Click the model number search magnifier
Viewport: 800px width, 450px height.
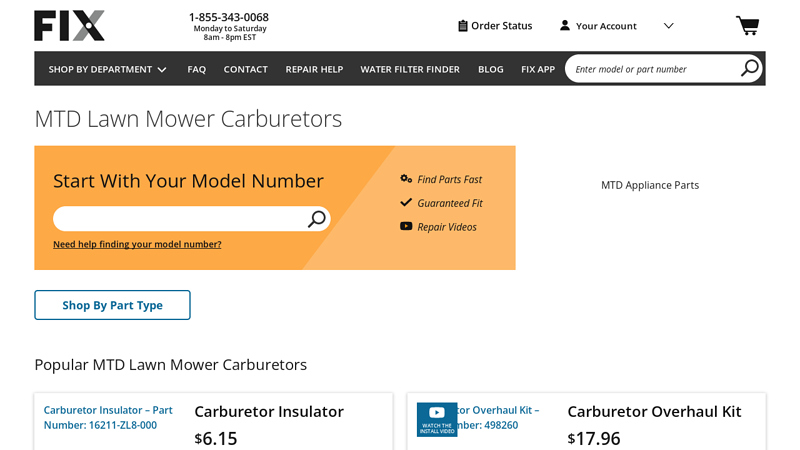point(317,219)
